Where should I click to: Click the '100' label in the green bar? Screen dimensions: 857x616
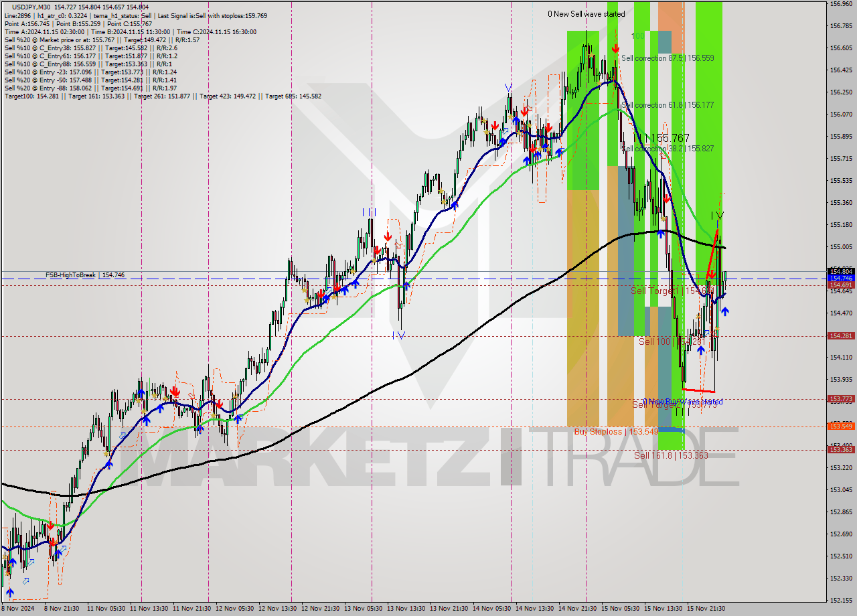point(638,35)
